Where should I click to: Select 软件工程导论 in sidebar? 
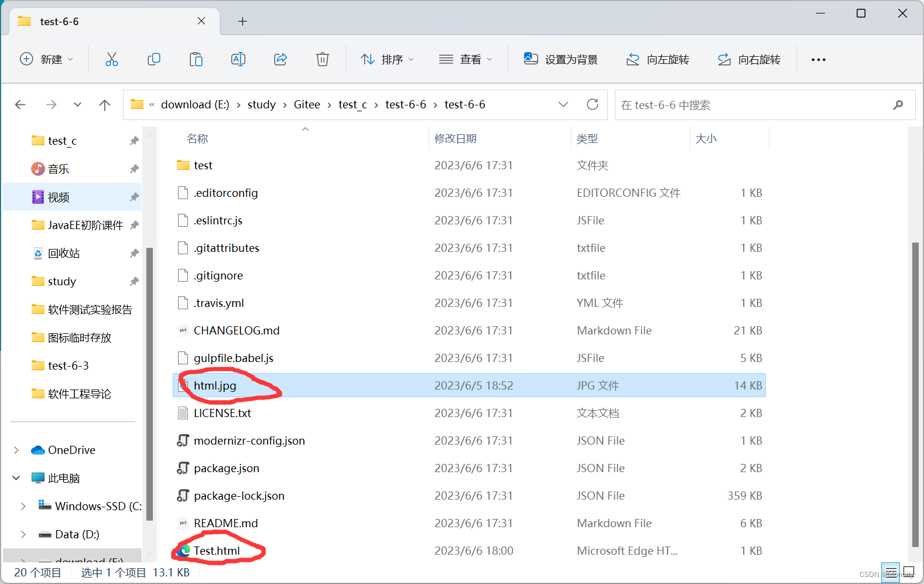[x=73, y=394]
